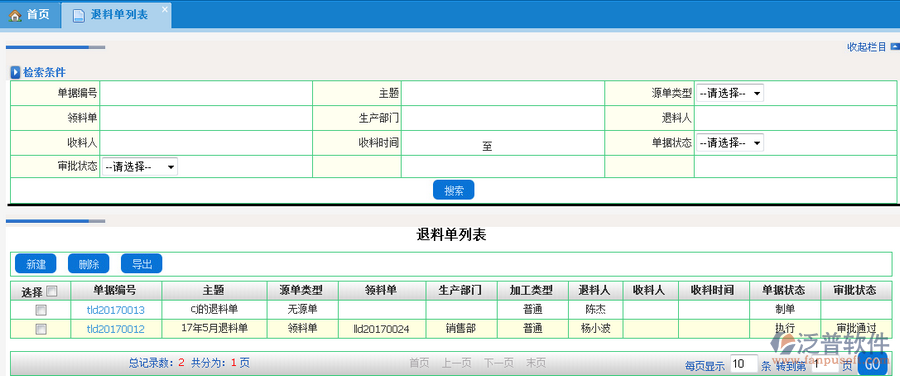Check the row for tld20170013

pyautogui.click(x=41, y=310)
